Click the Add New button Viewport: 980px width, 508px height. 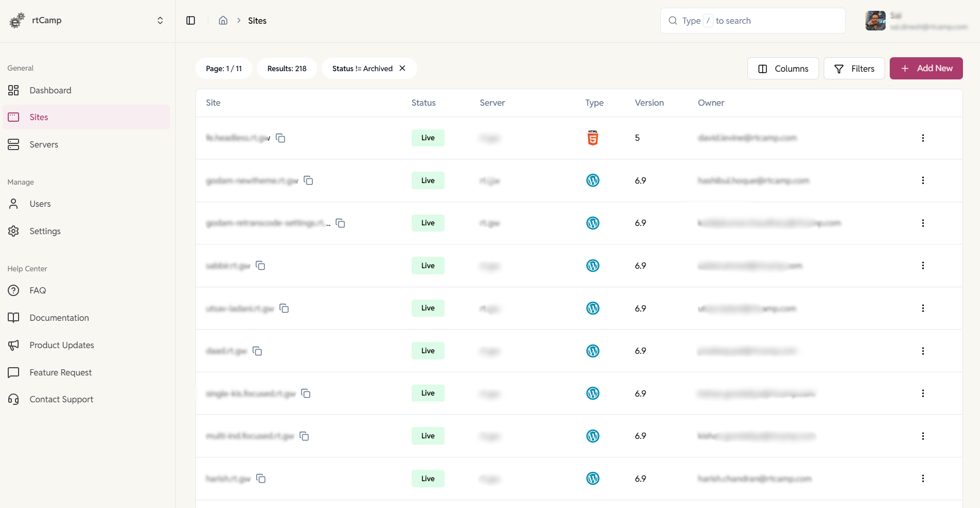pyautogui.click(x=926, y=69)
